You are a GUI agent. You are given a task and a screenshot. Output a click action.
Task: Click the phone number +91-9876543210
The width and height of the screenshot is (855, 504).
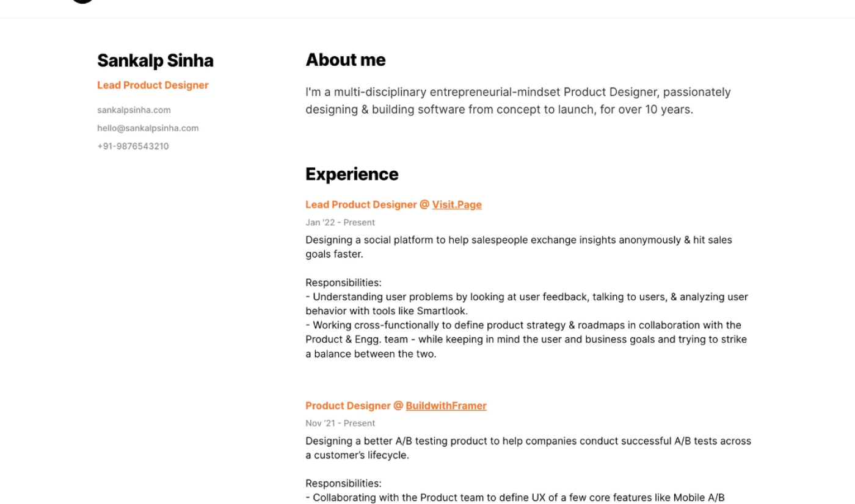pos(133,146)
